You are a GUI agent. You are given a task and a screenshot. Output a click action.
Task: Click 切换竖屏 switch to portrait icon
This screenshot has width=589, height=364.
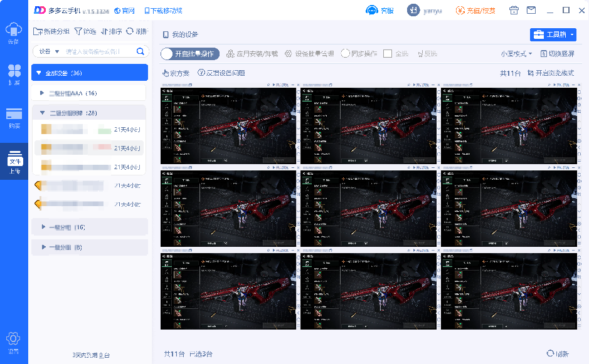pos(544,54)
